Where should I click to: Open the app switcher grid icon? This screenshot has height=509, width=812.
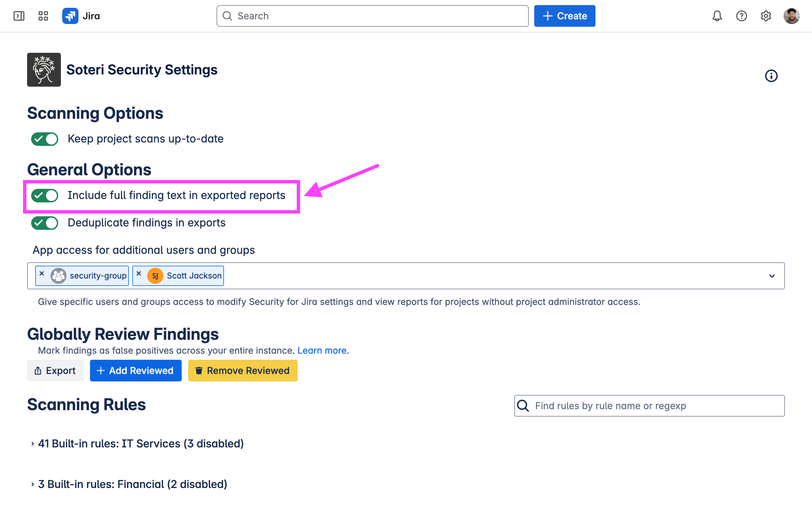tap(43, 16)
